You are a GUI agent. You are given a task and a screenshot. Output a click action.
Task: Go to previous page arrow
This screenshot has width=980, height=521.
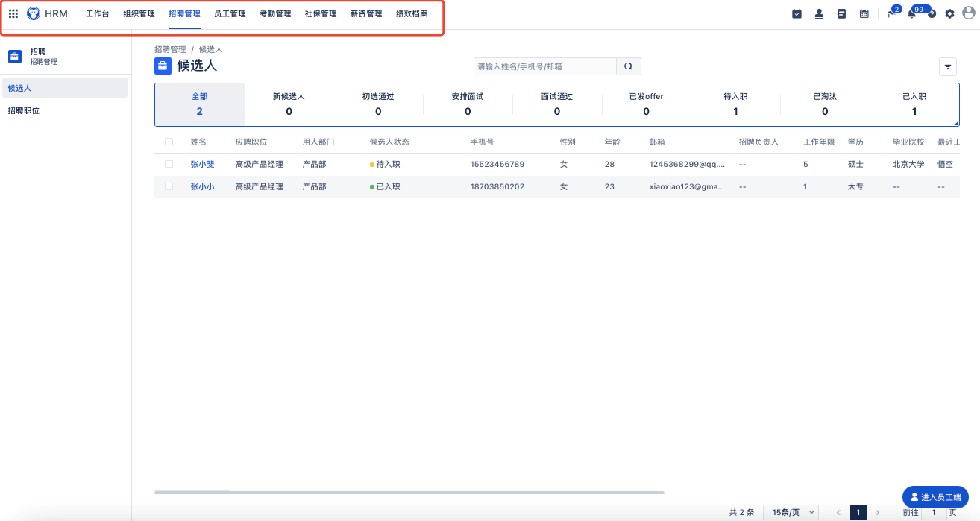pyautogui.click(x=838, y=512)
